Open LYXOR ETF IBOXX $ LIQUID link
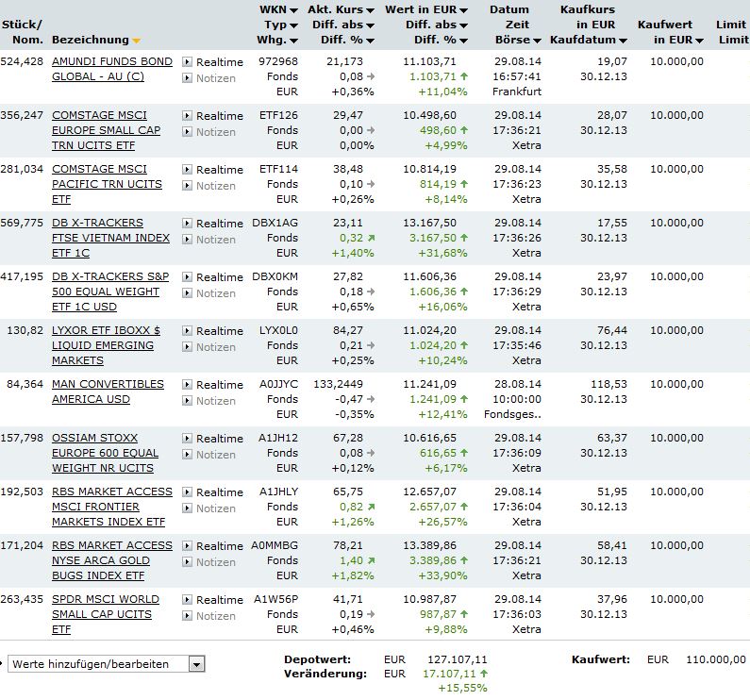The width and height of the screenshot is (750, 700). [107, 345]
